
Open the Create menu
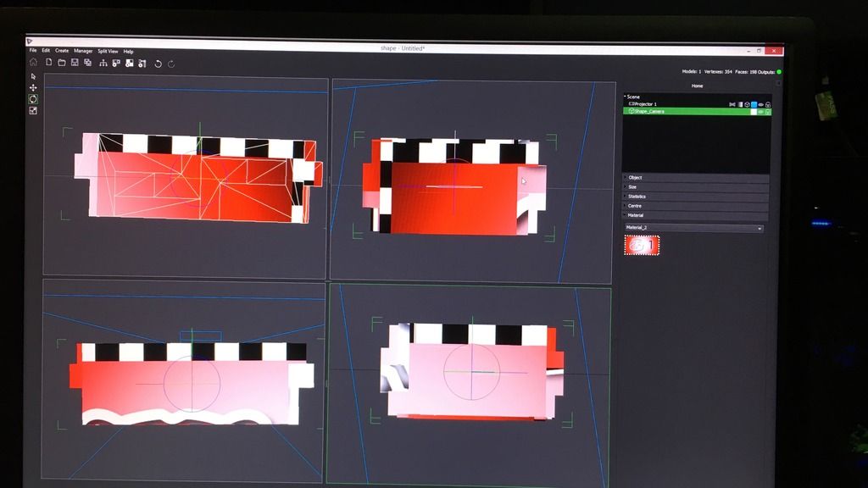[x=62, y=50]
